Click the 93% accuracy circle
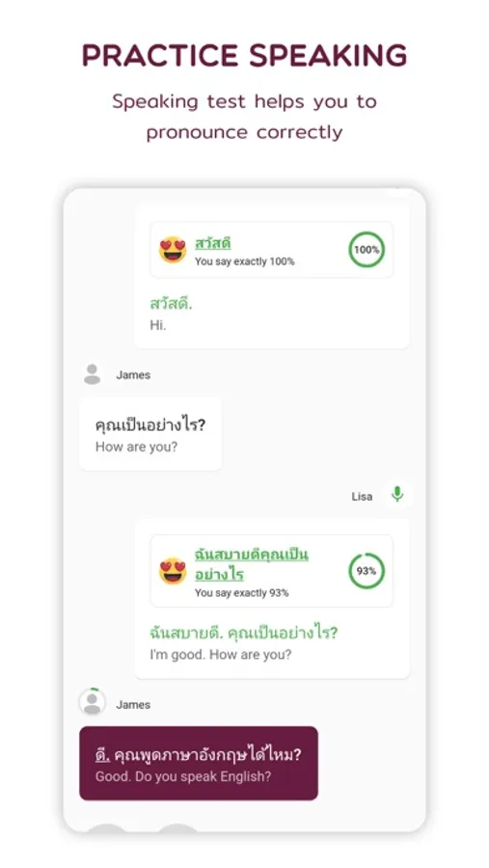Screen dimensions: 489x868 pyautogui.click(x=367, y=571)
